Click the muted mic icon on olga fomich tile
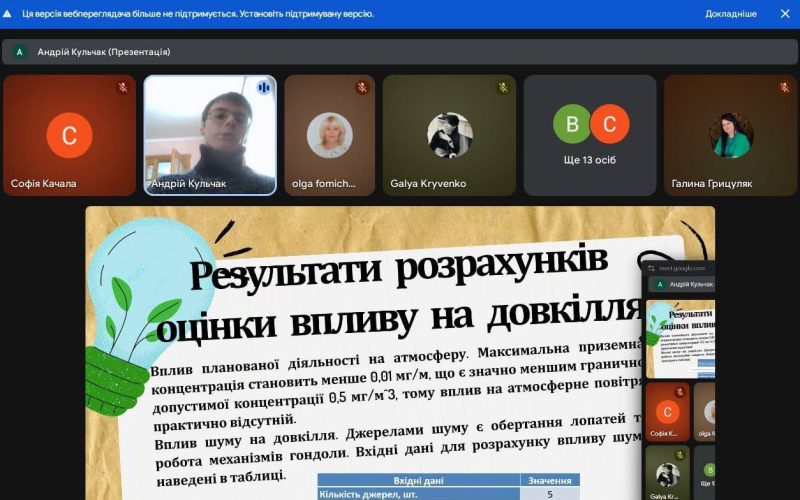This screenshot has height=500, width=800. click(x=362, y=87)
